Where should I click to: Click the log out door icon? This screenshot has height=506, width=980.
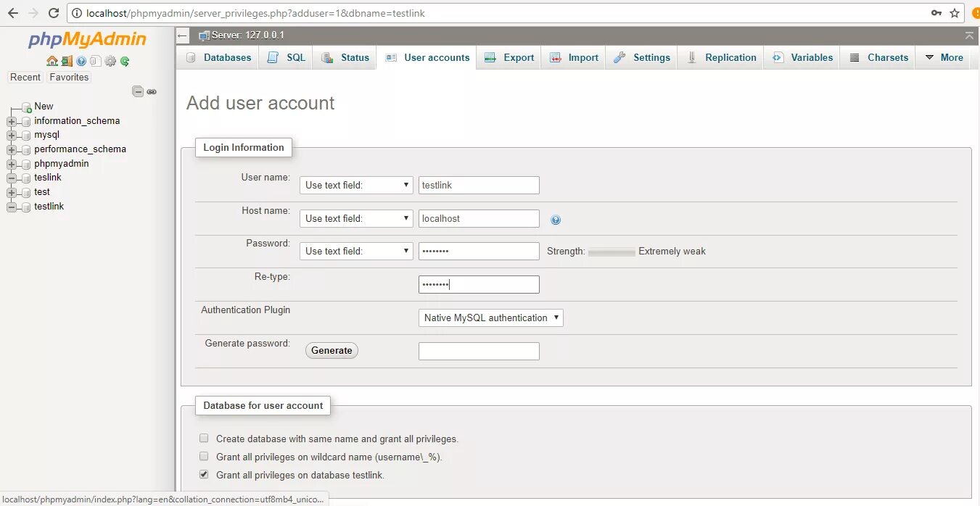[67, 62]
